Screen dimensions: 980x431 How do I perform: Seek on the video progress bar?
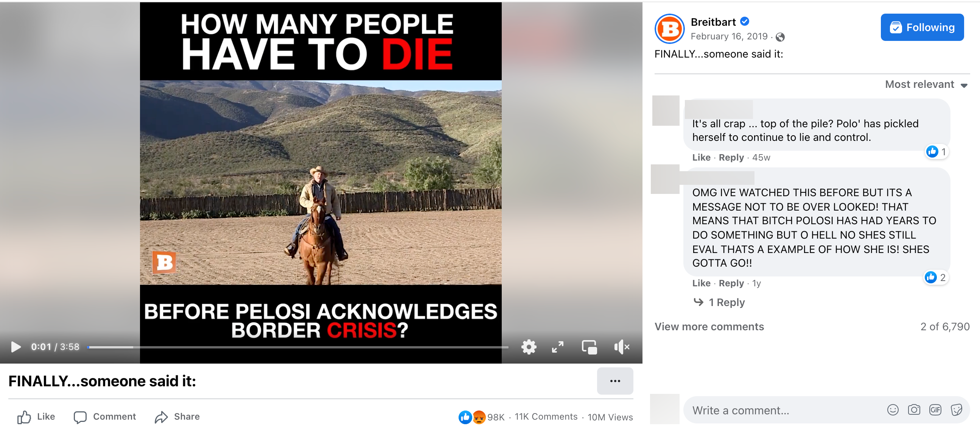297,347
